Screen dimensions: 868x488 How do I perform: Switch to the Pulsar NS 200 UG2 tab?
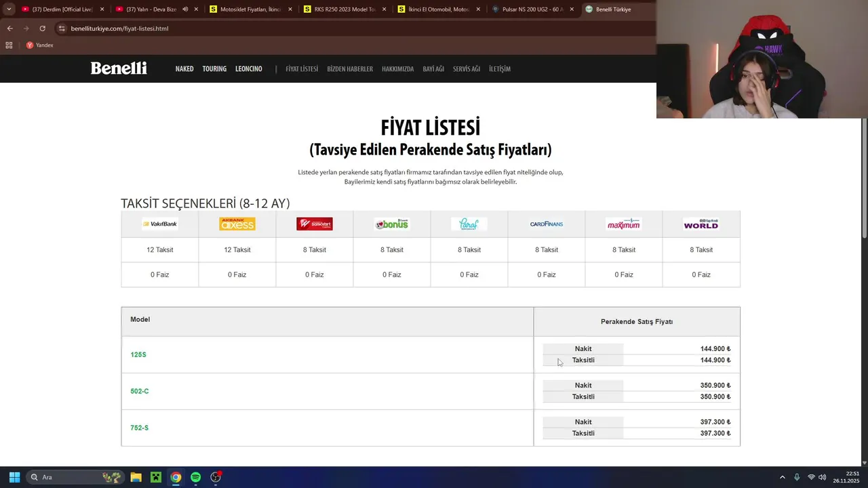[533, 9]
